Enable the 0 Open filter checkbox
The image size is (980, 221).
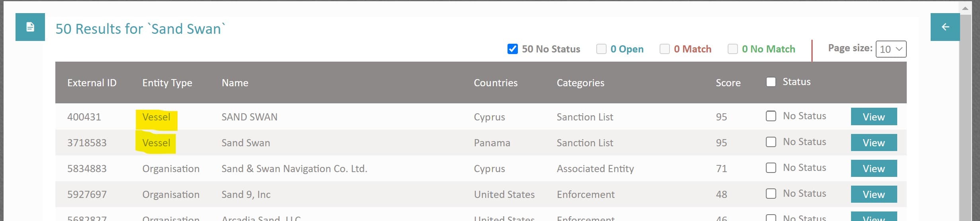601,49
